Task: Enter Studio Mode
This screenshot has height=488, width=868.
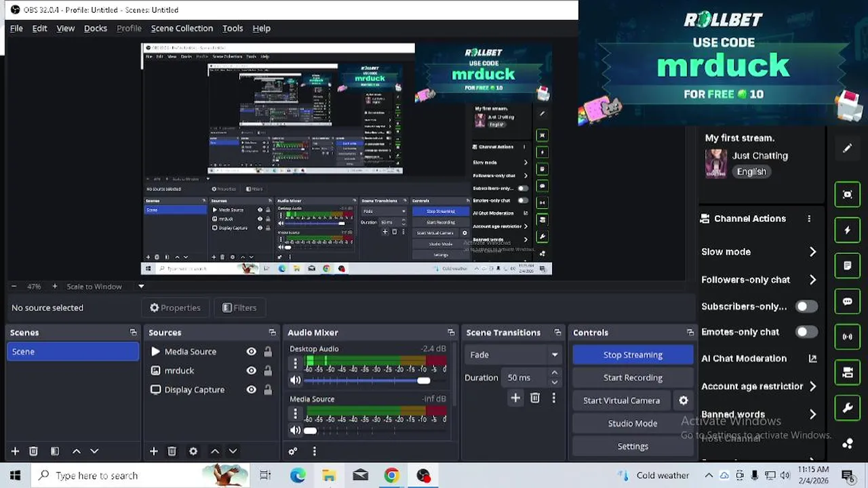Action: pyautogui.click(x=633, y=424)
